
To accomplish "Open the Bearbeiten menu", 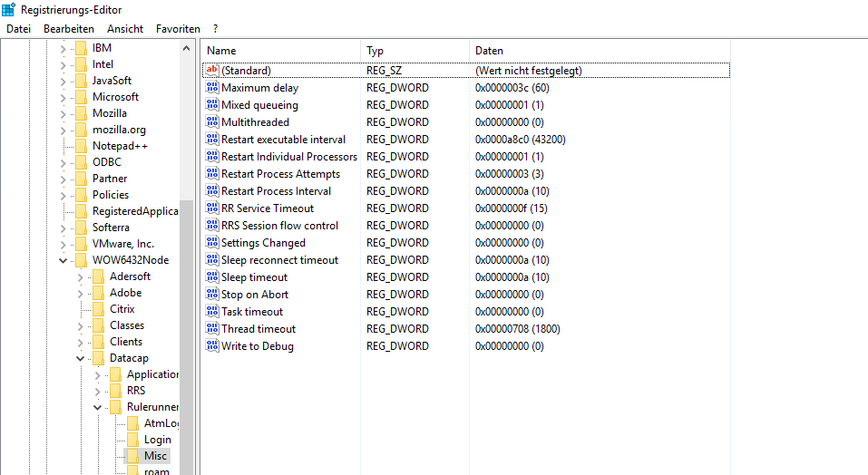I will point(69,29).
